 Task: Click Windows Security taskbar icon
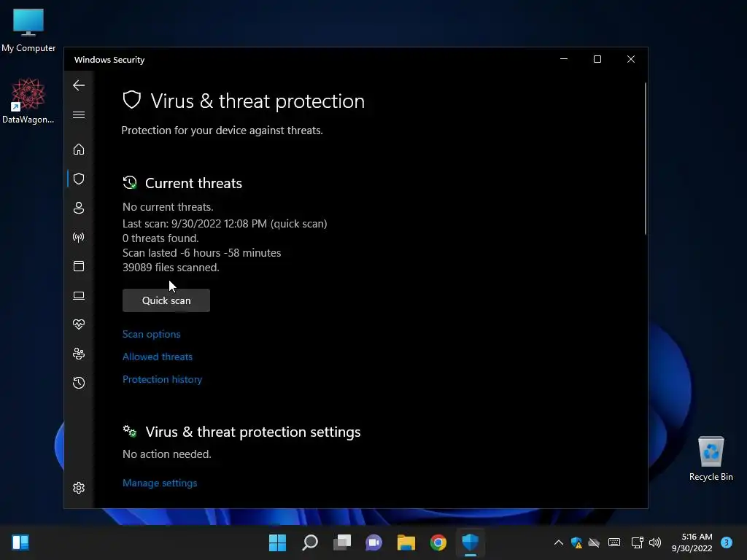point(471,542)
